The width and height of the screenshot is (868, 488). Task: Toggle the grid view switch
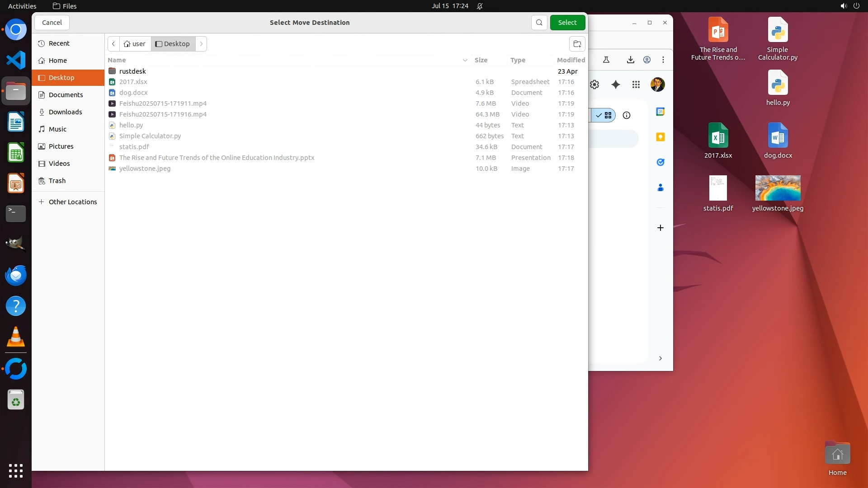604,115
